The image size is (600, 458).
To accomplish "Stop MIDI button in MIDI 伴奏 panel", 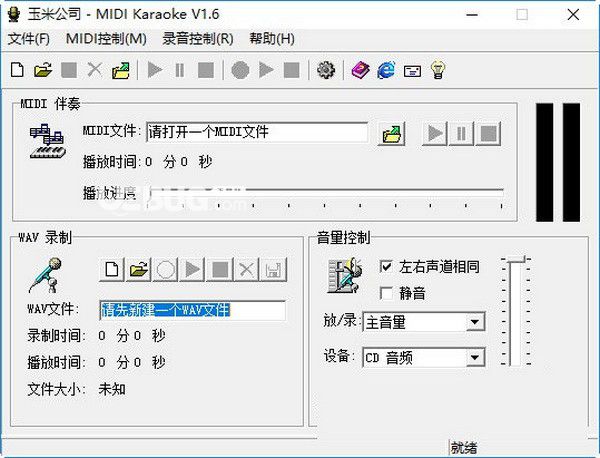I will 488,134.
